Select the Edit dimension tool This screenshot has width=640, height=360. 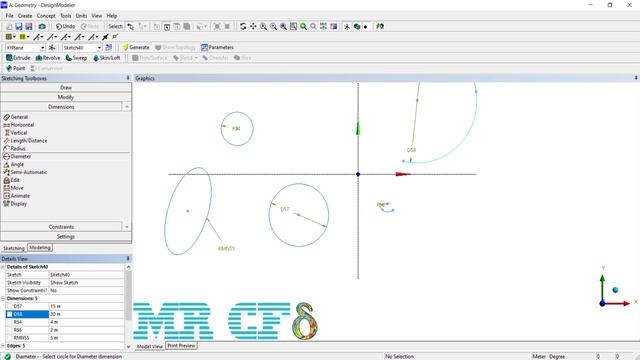[x=12, y=180]
